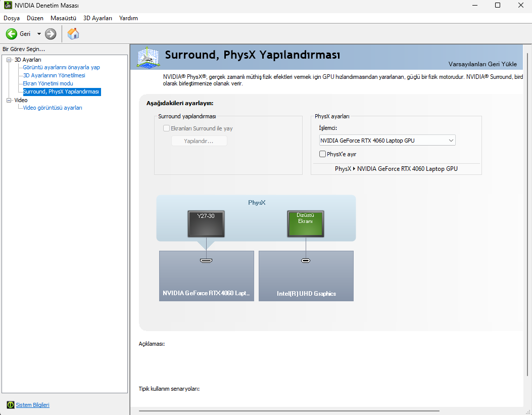Click the Surround PhysX header icon
The width and height of the screenshot is (532, 415).
(x=148, y=57)
